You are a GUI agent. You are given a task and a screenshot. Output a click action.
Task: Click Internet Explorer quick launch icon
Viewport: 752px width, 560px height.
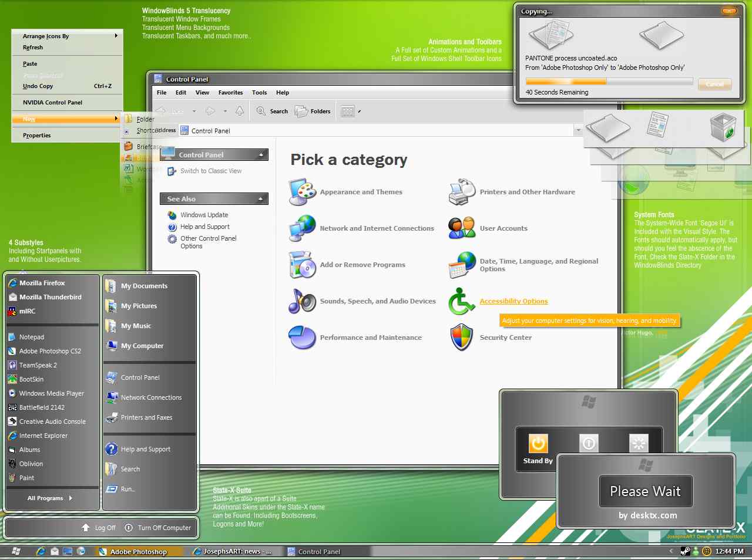pos(41,551)
